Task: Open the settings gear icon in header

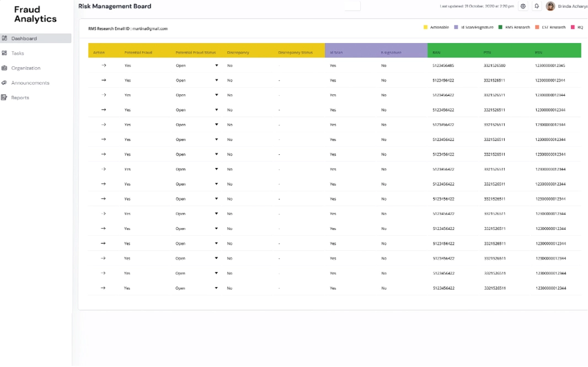Action: click(523, 6)
